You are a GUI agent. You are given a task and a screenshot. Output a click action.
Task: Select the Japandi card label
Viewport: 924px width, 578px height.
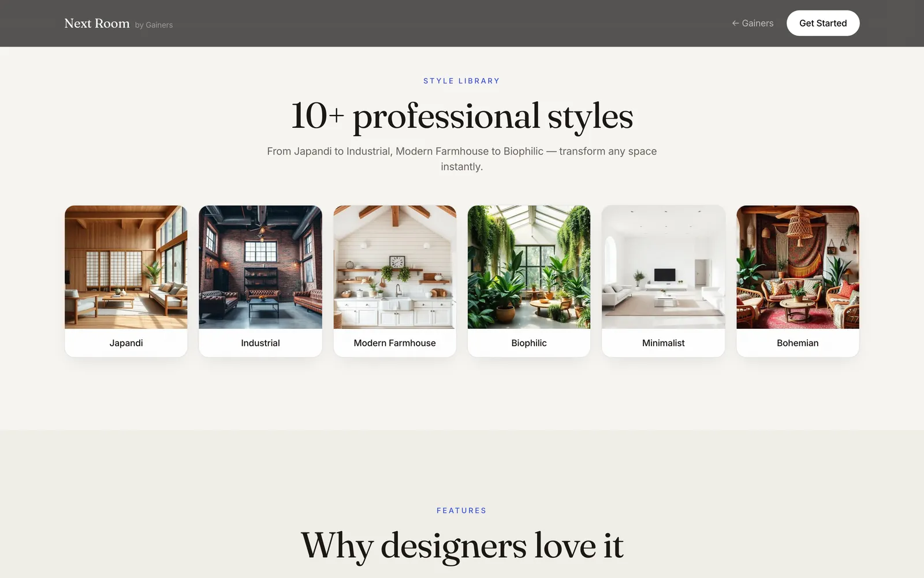click(126, 343)
